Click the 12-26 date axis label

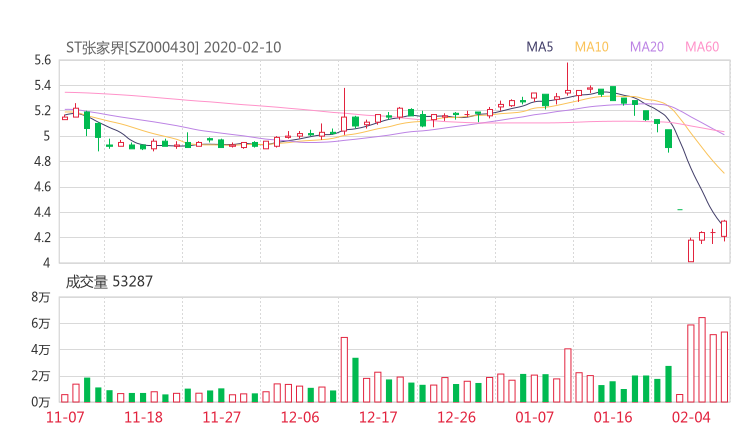click(456, 417)
